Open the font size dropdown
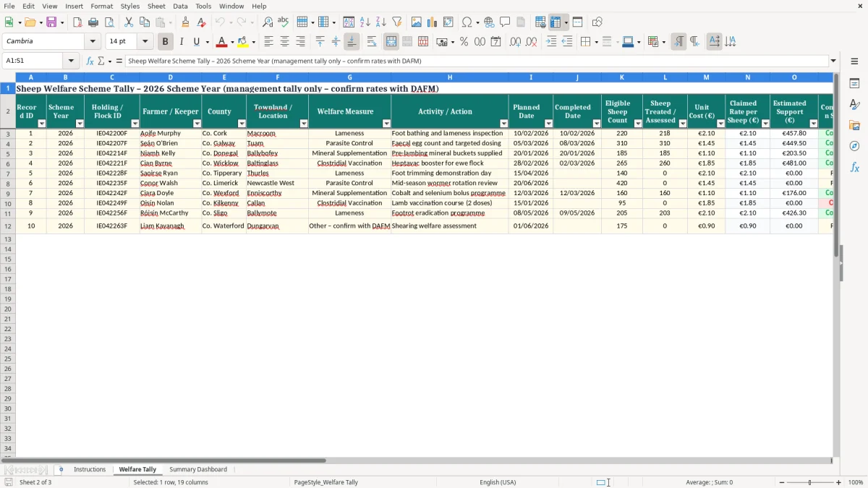This screenshot has width=868, height=488. tap(145, 42)
